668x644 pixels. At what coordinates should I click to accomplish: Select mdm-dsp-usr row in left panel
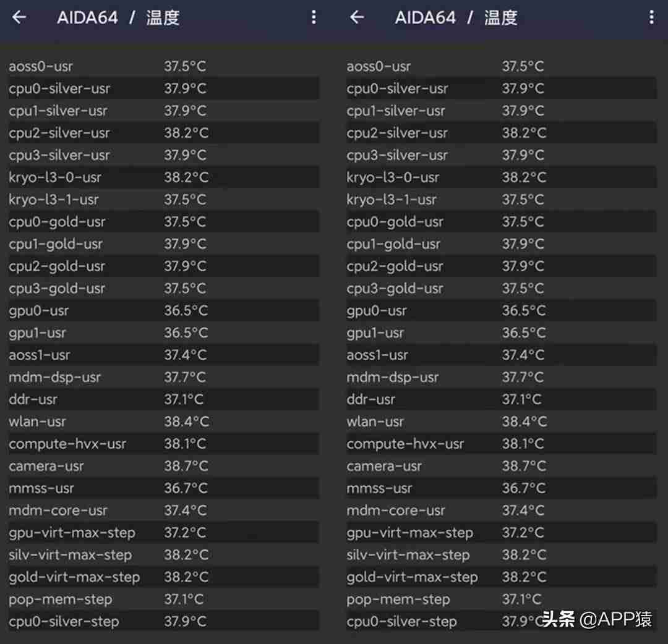(x=163, y=376)
